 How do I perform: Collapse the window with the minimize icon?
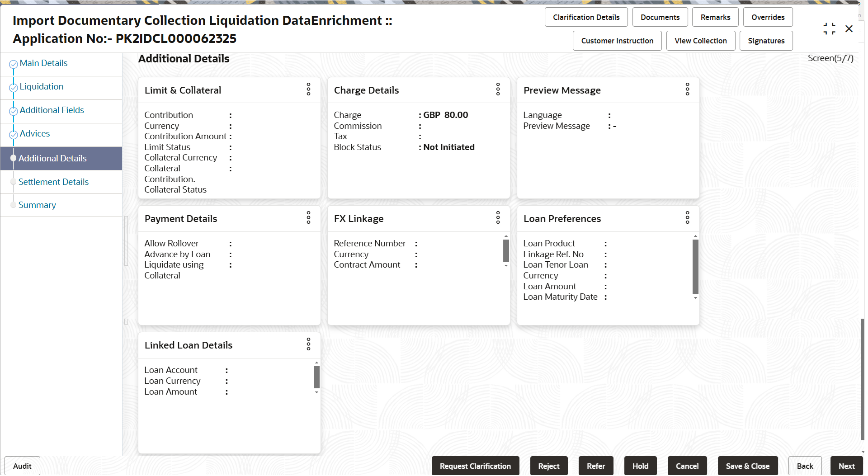tap(829, 29)
